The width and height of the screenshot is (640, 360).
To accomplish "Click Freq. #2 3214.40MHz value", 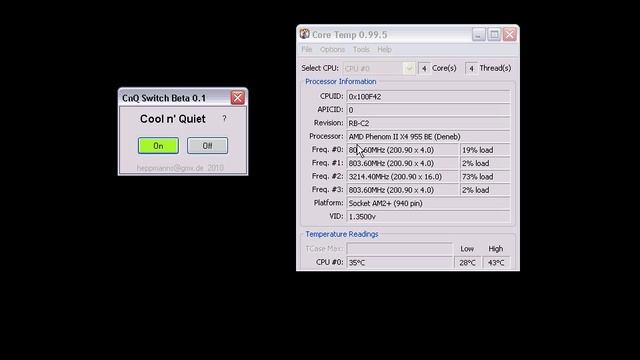I will pyautogui.click(x=402, y=177).
